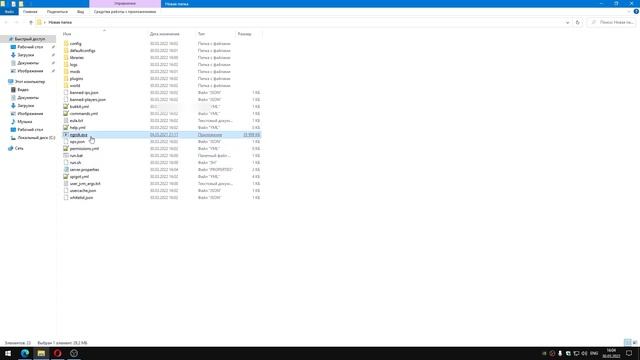The image size is (640, 360).
Task: Open the Вид ribbon tab
Action: pos(80,12)
